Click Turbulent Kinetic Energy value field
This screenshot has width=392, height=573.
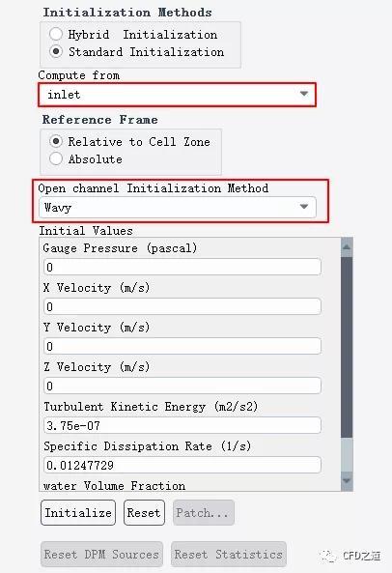[x=182, y=425]
